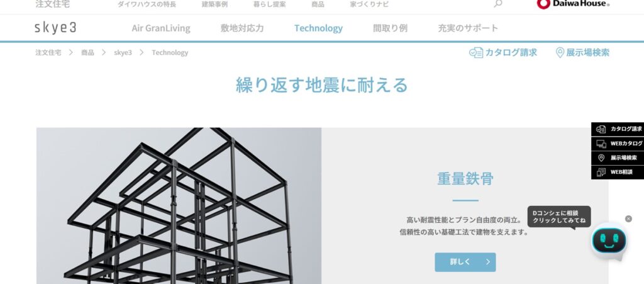Open 展示場検索 in black side panel
Image resolution: width=644 pixels, height=284 pixels.
(618, 158)
